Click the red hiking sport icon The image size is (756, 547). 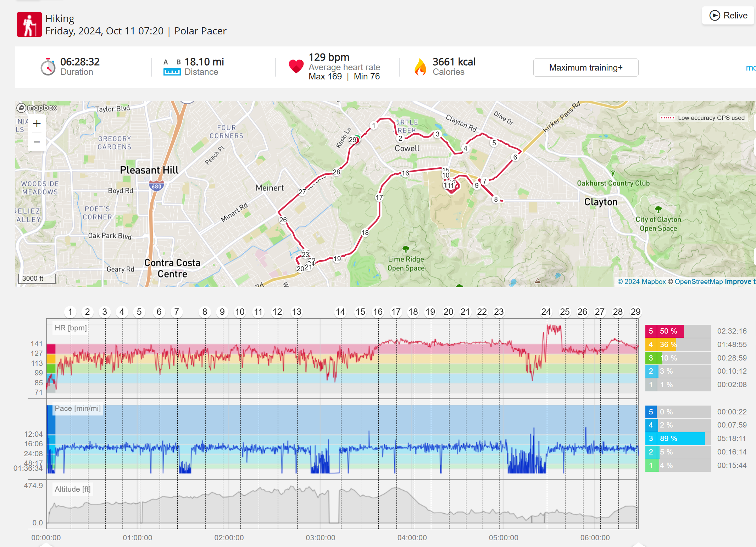29,24
